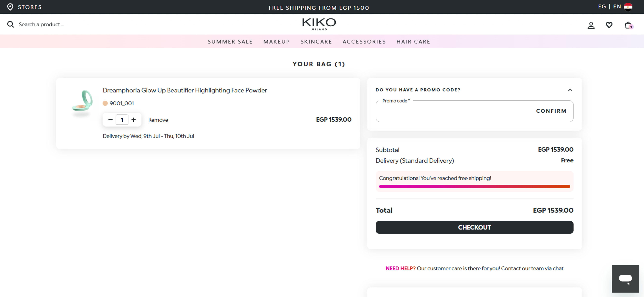This screenshot has height=297, width=644.
Task: Open the ACCESSORIES menu
Action: (x=364, y=41)
